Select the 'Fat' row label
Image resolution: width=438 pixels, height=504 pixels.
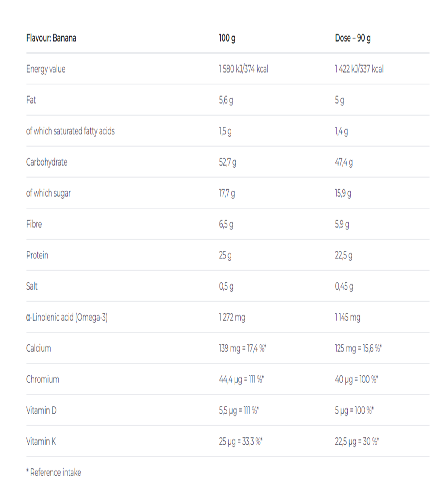click(x=31, y=100)
